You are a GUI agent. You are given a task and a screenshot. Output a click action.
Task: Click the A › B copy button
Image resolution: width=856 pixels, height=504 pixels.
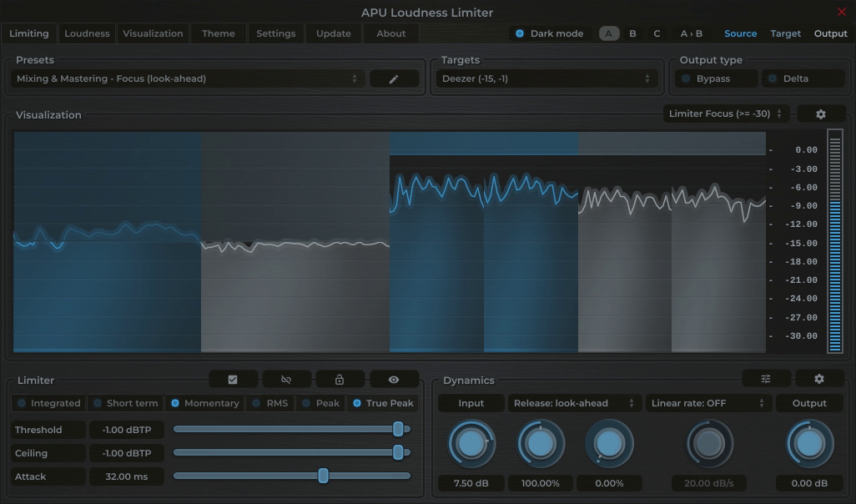tap(692, 33)
